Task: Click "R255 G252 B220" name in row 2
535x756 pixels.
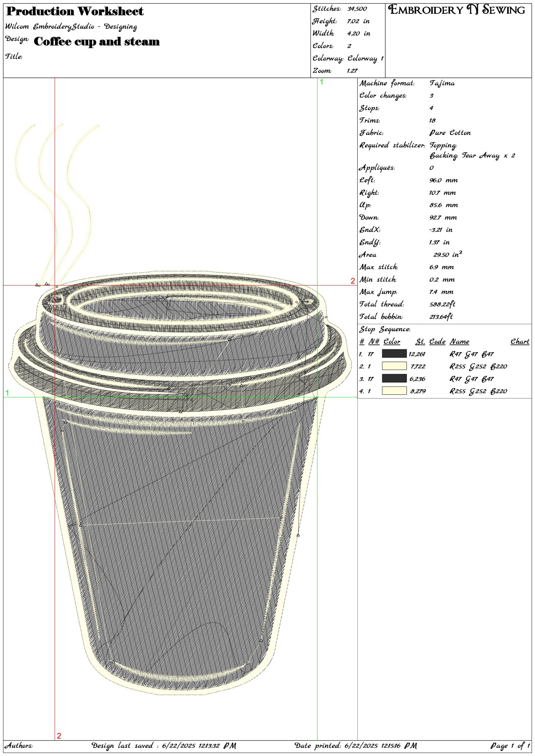Action: tap(478, 366)
